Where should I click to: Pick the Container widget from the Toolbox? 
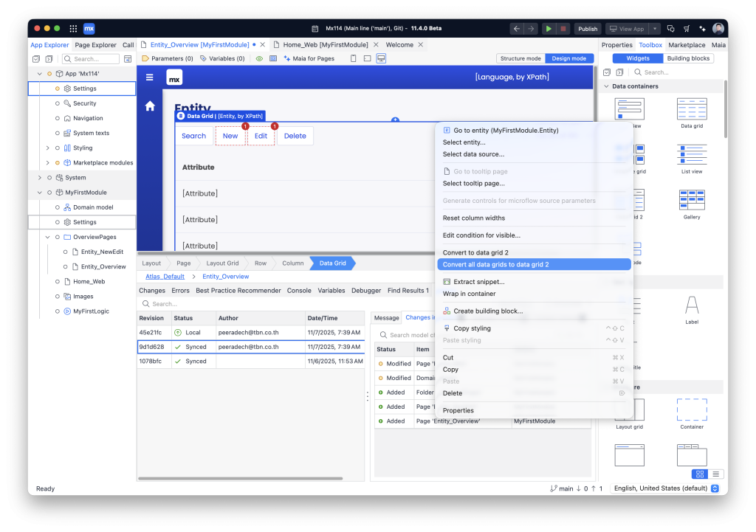692,414
